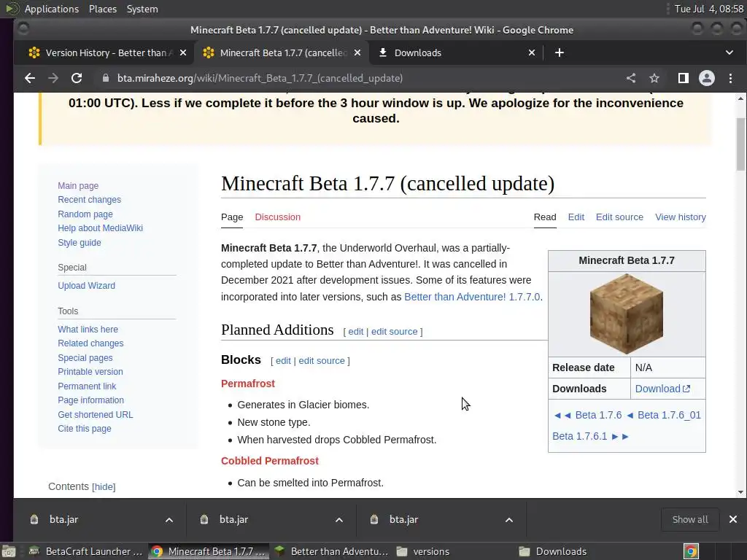Click external link icon beside Download
Image resolution: width=747 pixels, height=560 pixels.
[686, 389]
